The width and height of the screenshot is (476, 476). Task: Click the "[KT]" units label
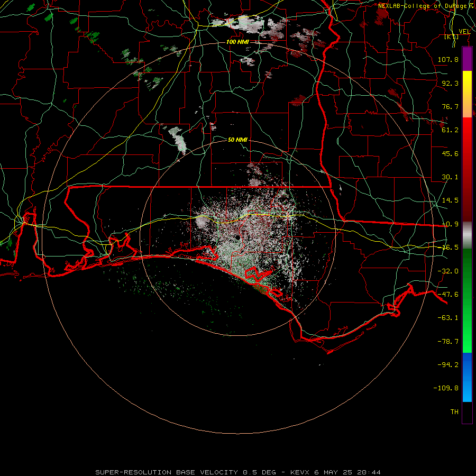pos(452,36)
